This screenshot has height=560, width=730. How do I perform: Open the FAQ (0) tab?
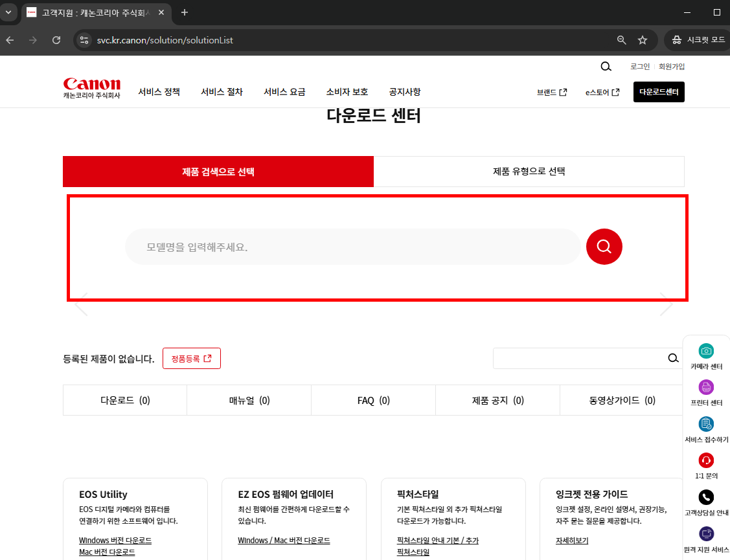[373, 400]
